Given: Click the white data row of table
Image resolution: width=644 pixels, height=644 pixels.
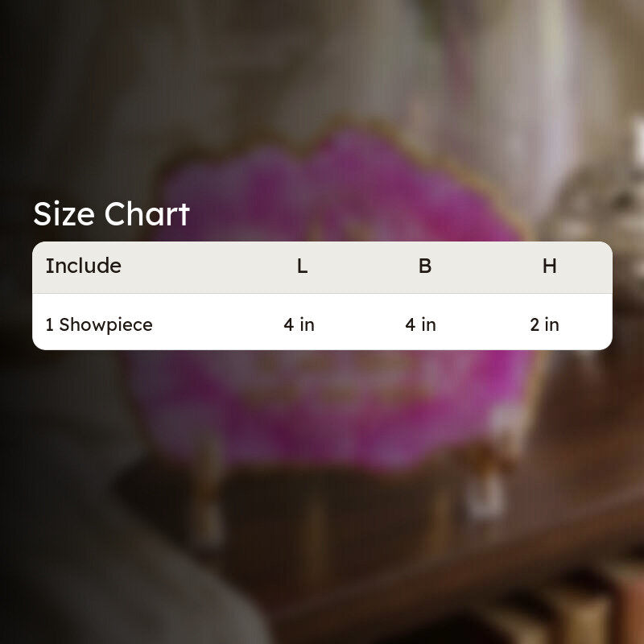Looking at the screenshot, I should 323,322.
